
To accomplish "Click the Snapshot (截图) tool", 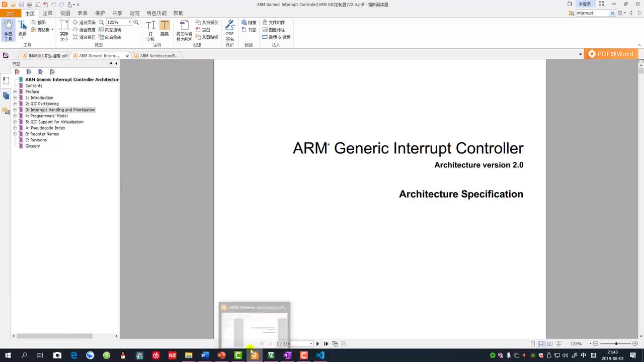I will tap(38, 23).
